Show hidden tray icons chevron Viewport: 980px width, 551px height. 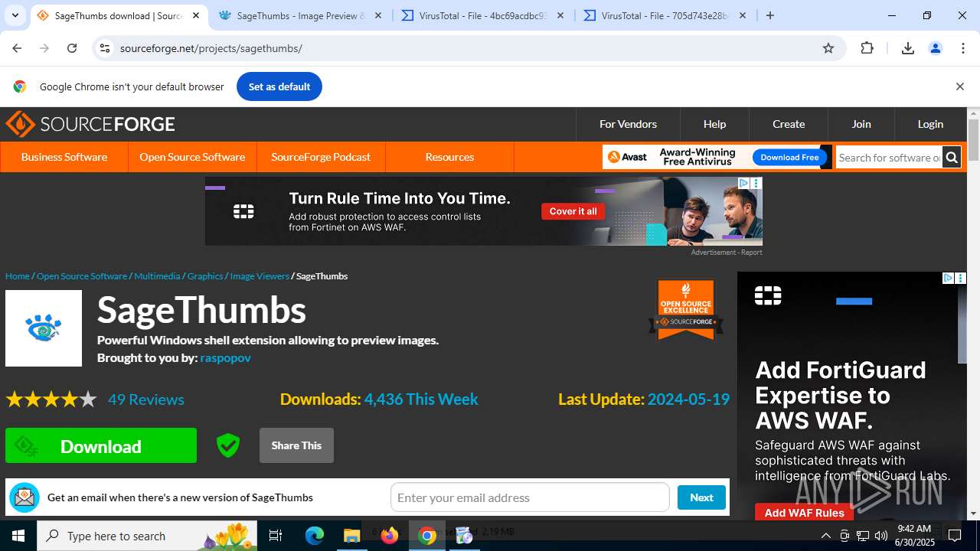tap(825, 536)
